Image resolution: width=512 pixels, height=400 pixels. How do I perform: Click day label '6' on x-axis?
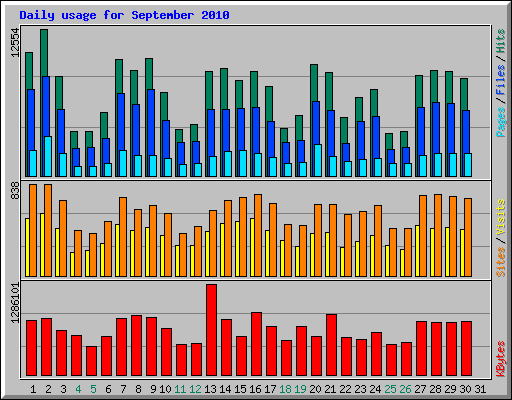pos(108,389)
